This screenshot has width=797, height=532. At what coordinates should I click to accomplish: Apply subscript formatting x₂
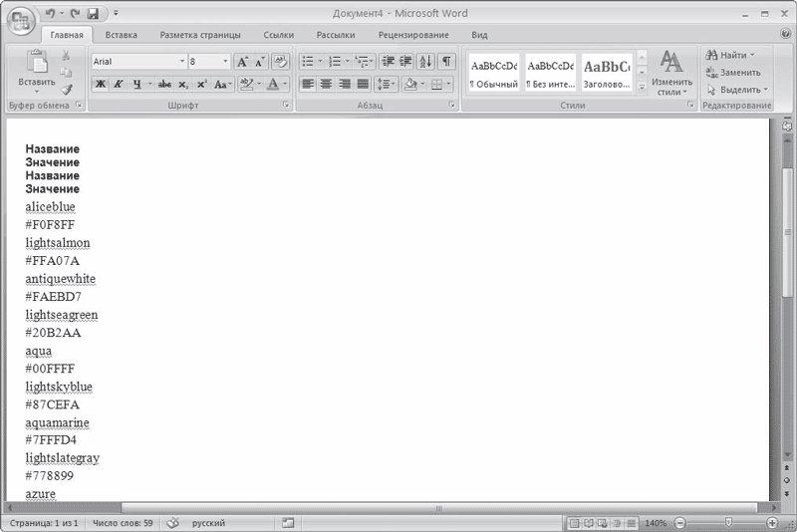coord(183,85)
